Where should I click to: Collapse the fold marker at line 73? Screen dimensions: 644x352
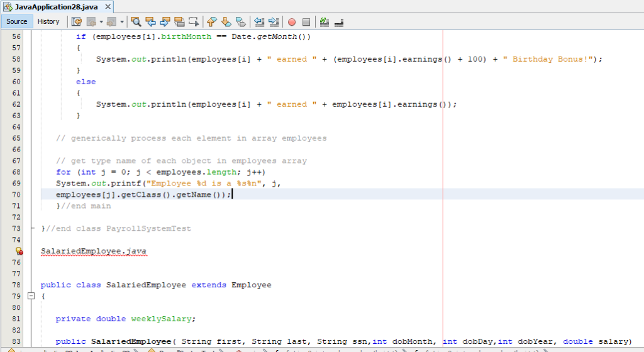(x=33, y=228)
